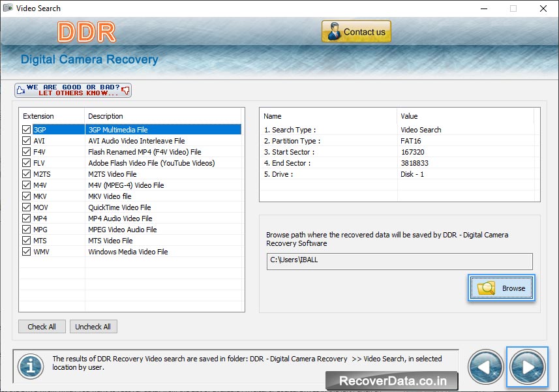Minimize the Video Search window
559x392 pixels.
point(484,8)
